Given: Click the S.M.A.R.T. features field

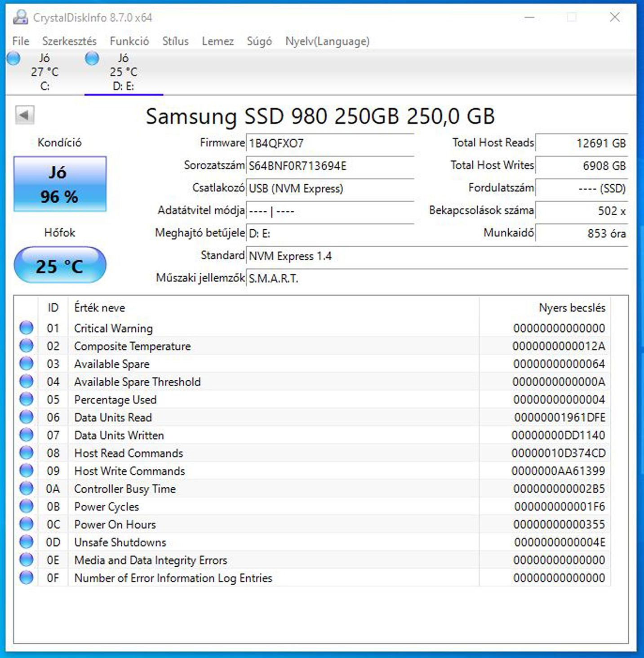Looking at the screenshot, I should point(437,278).
